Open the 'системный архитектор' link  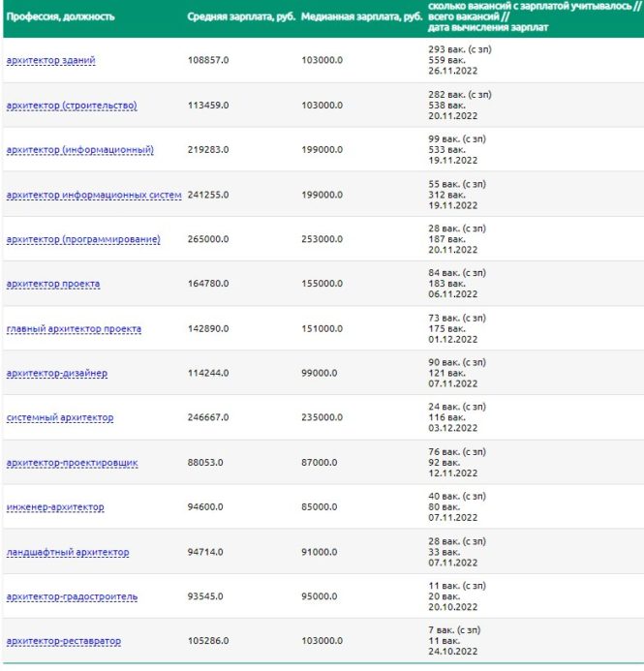point(60,417)
